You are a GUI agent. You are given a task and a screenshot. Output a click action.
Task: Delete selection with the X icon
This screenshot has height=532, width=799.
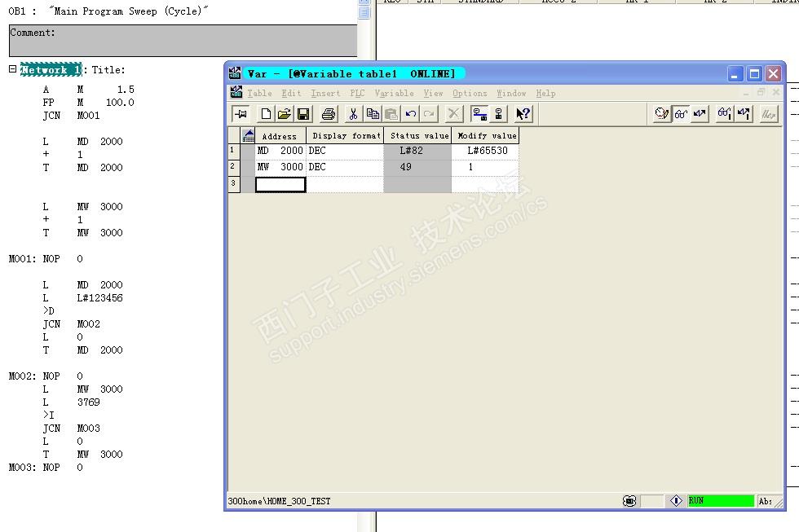pos(453,113)
